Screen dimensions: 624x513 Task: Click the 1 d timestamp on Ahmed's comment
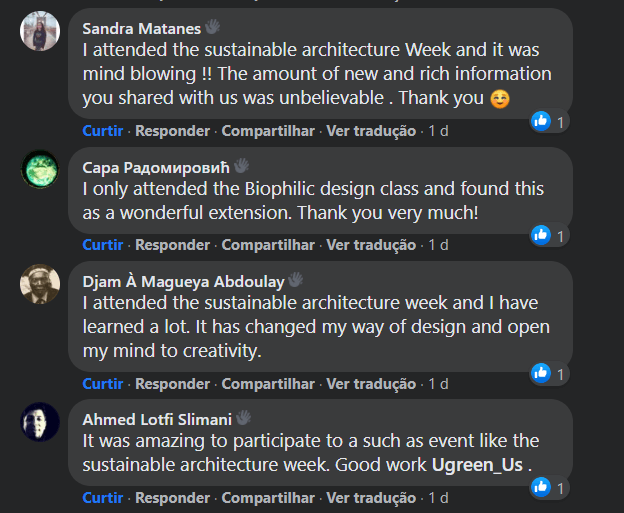tap(438, 497)
